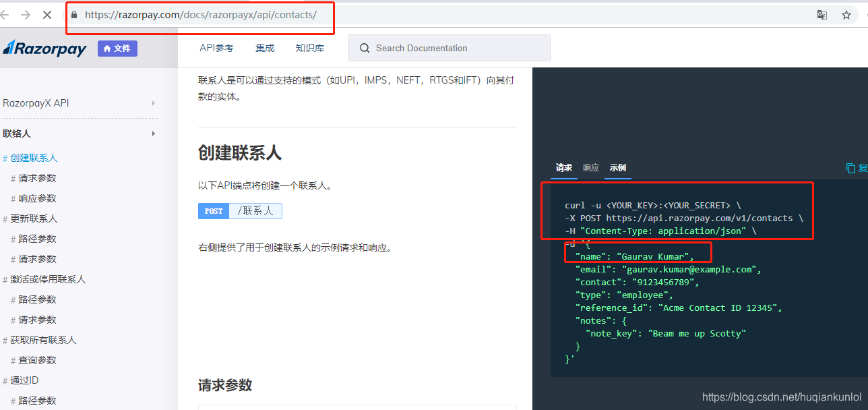Click the search magnifier icon
The width and height of the screenshot is (868, 410).
tap(365, 48)
